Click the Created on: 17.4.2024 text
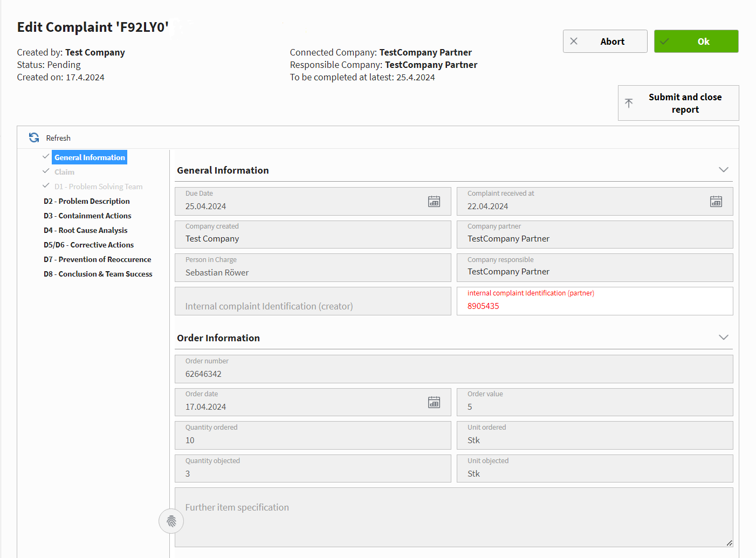The height and width of the screenshot is (558, 756). tap(60, 77)
